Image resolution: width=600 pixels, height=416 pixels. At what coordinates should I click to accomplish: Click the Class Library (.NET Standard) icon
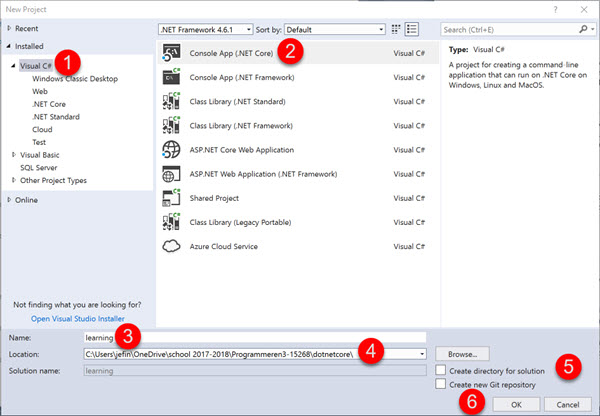171,101
